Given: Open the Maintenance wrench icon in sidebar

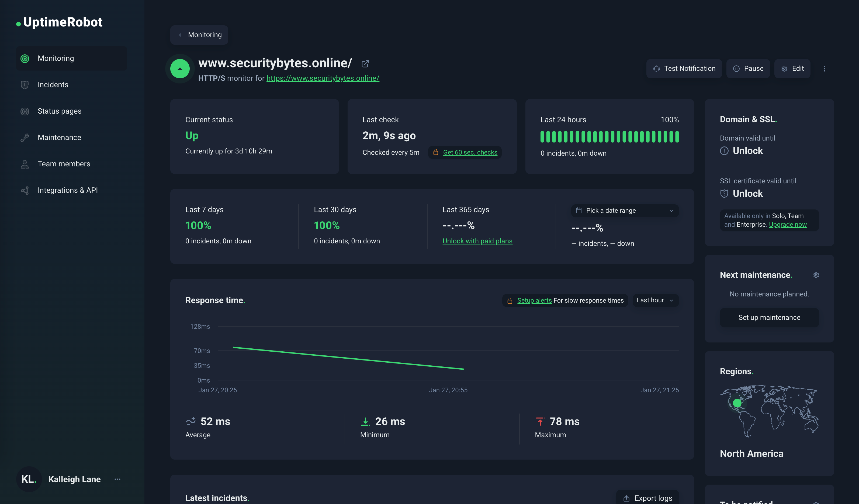Looking at the screenshot, I should 25,137.
